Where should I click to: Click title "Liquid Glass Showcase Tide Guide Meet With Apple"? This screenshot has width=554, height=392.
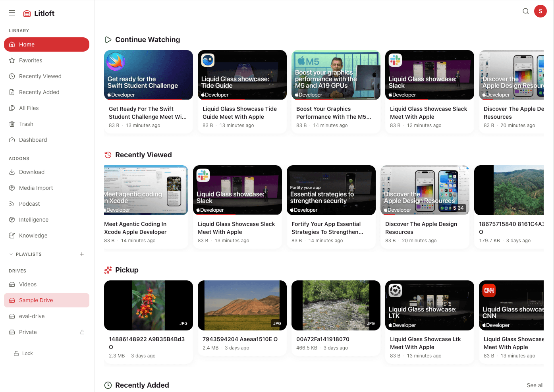click(239, 113)
